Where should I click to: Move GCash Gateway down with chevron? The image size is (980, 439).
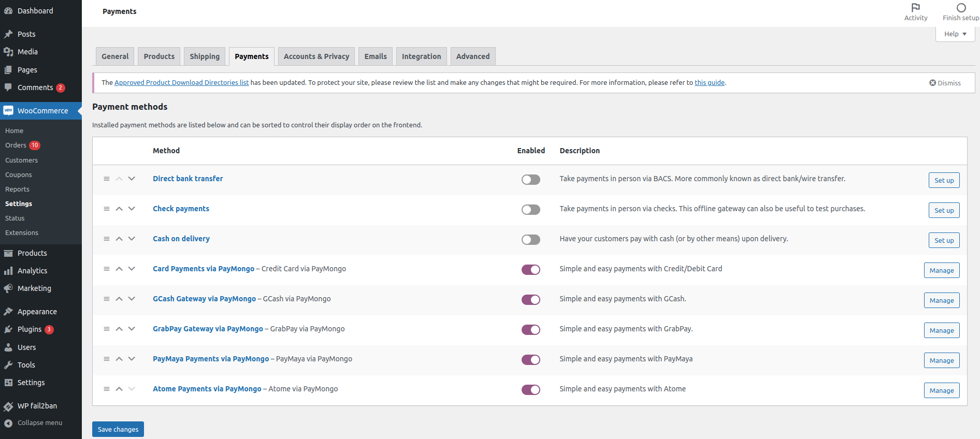(x=132, y=299)
